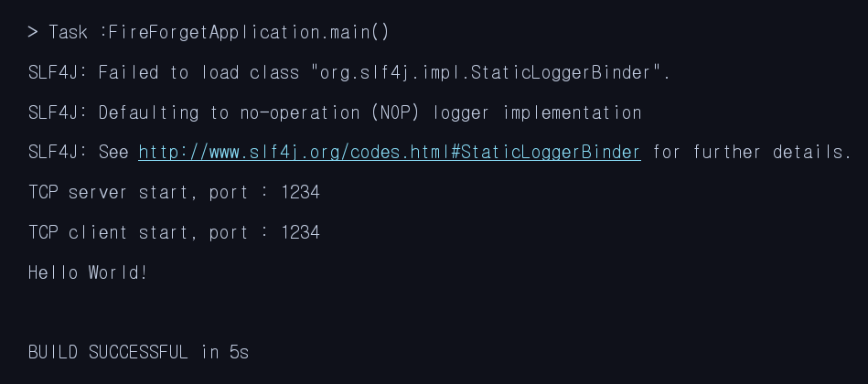
Task: Click the Task :FireForgetApplication.main() line
Action: 209,33
